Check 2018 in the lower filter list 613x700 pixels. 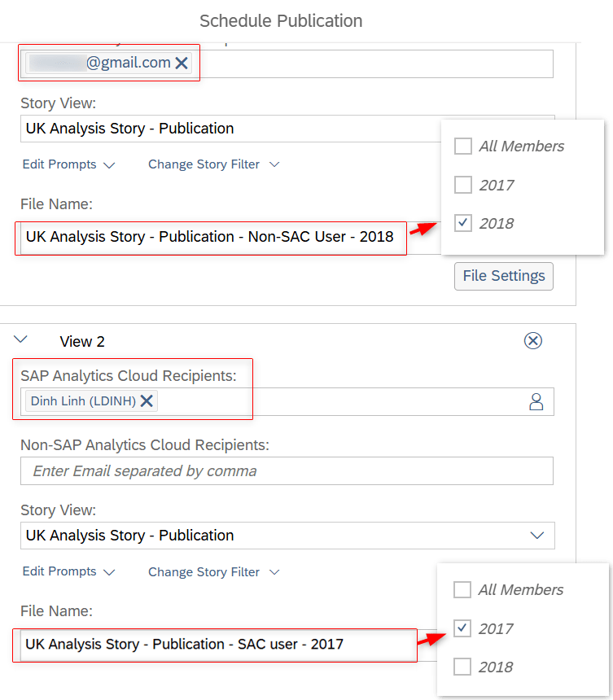pos(462,667)
